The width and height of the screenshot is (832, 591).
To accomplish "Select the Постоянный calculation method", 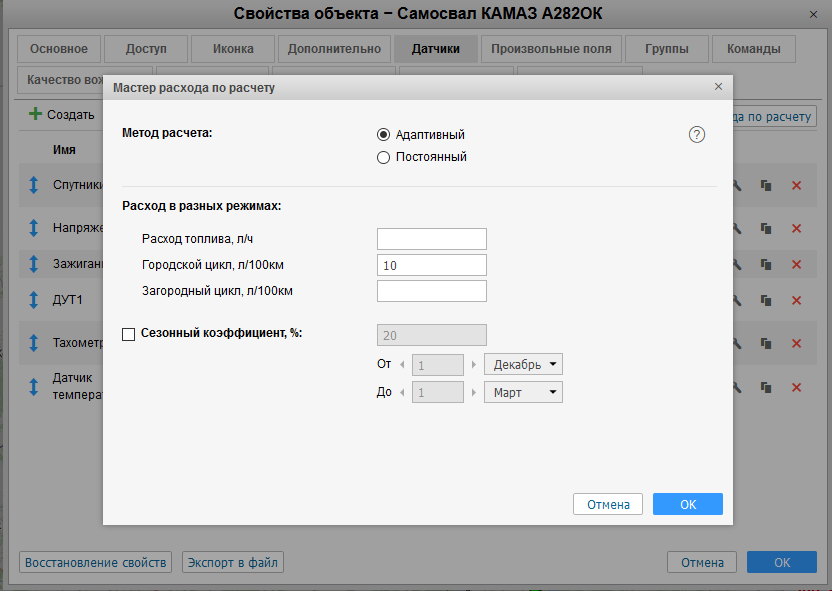I will coord(383,157).
